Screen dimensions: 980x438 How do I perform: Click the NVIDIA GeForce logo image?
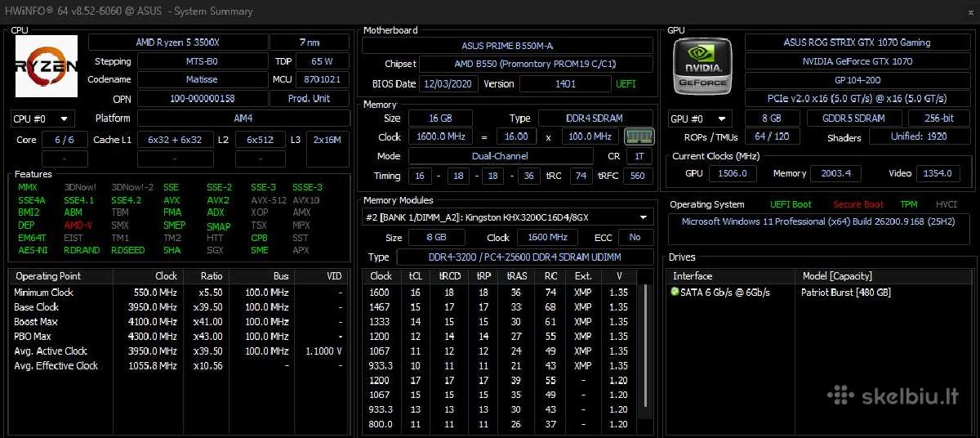(703, 67)
